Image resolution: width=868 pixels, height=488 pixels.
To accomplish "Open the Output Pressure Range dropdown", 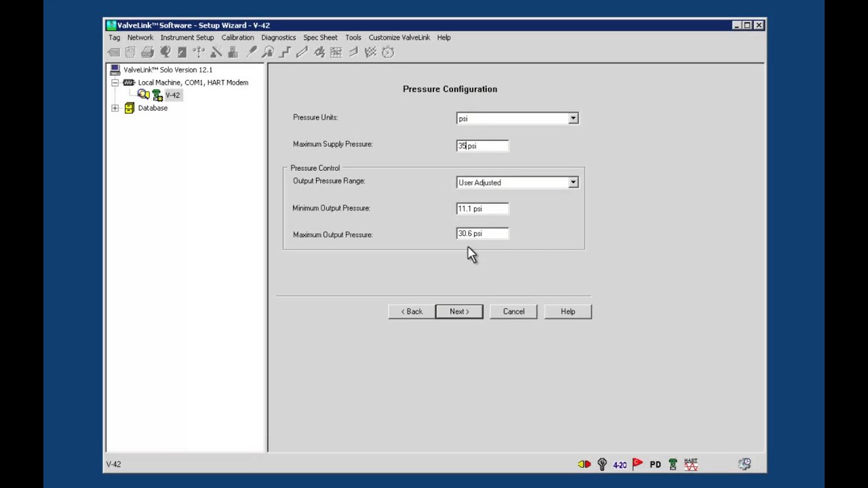I will (x=573, y=182).
